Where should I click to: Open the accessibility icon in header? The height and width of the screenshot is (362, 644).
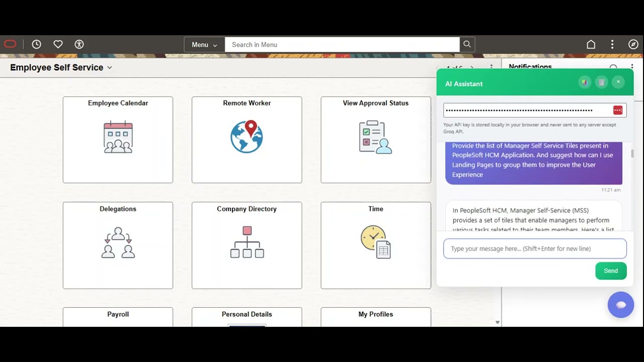79,44
